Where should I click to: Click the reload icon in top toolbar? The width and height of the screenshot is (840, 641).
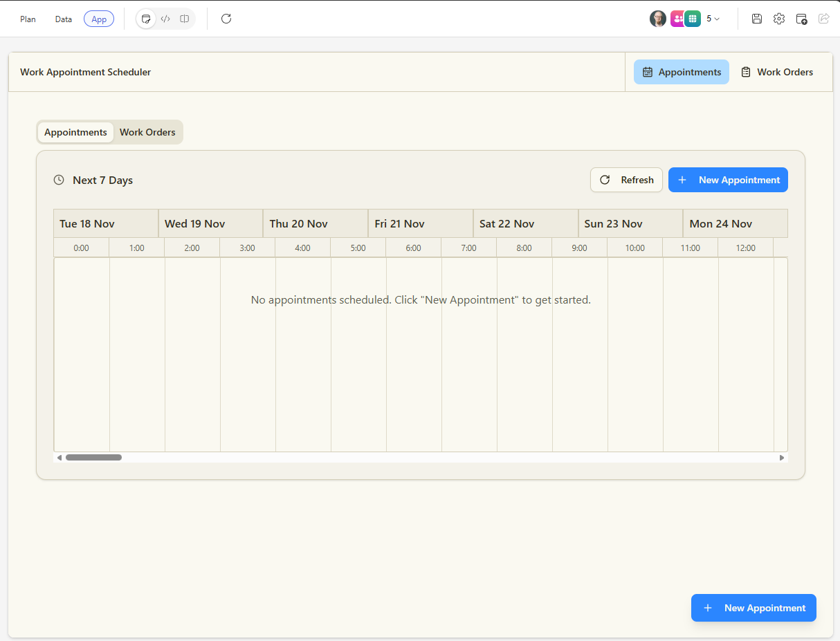click(226, 19)
